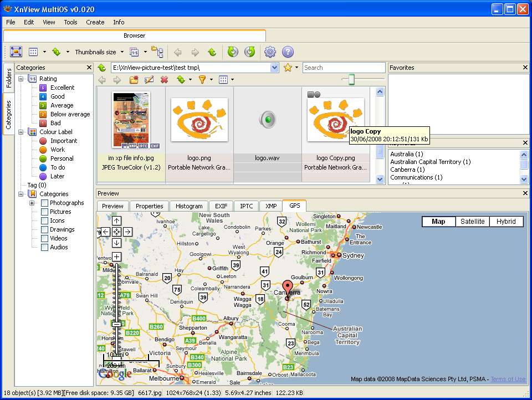Adjust the thumbnail size slider handle

pos(351,79)
